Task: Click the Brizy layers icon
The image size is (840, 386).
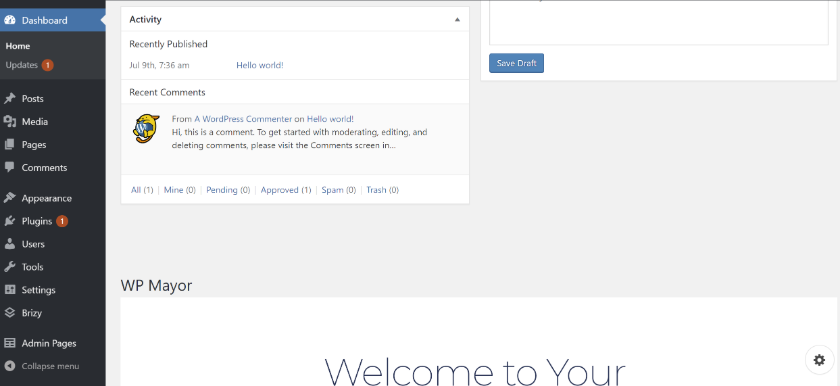Action: point(10,313)
